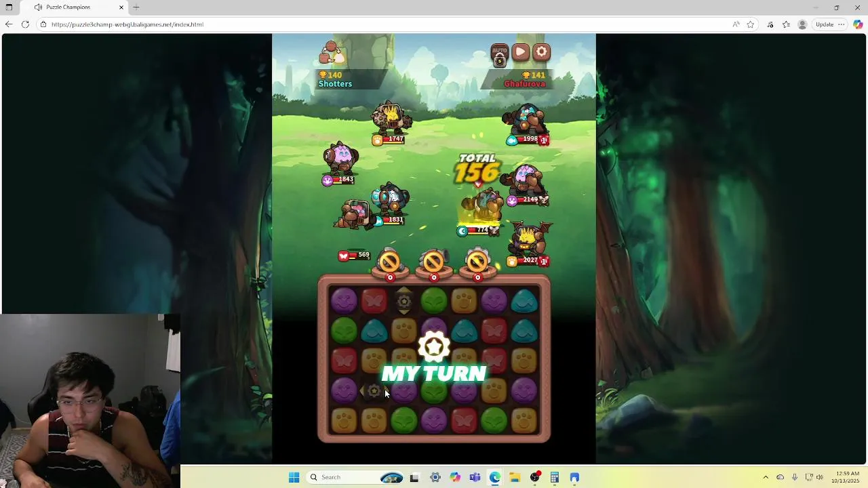Open the Favorites list icon

(x=786, y=24)
